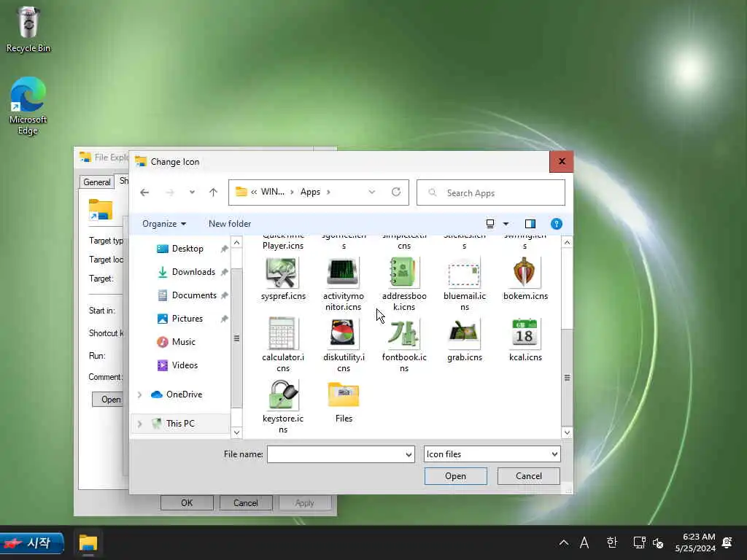Expand the OneDrive tree node

coord(139,394)
